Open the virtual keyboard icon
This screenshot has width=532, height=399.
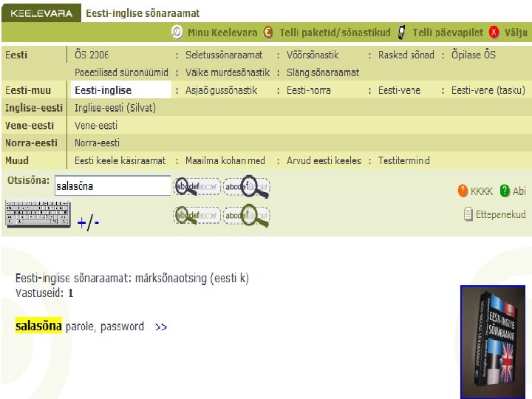38,213
